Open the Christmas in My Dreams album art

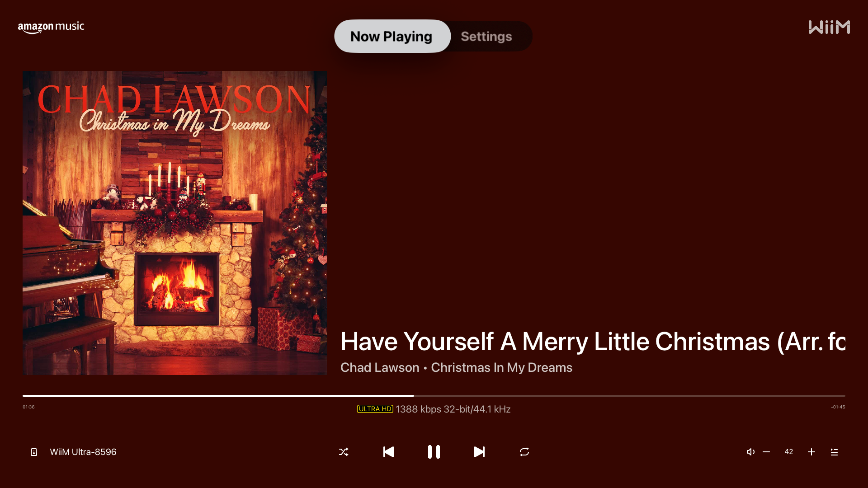pyautogui.click(x=175, y=223)
